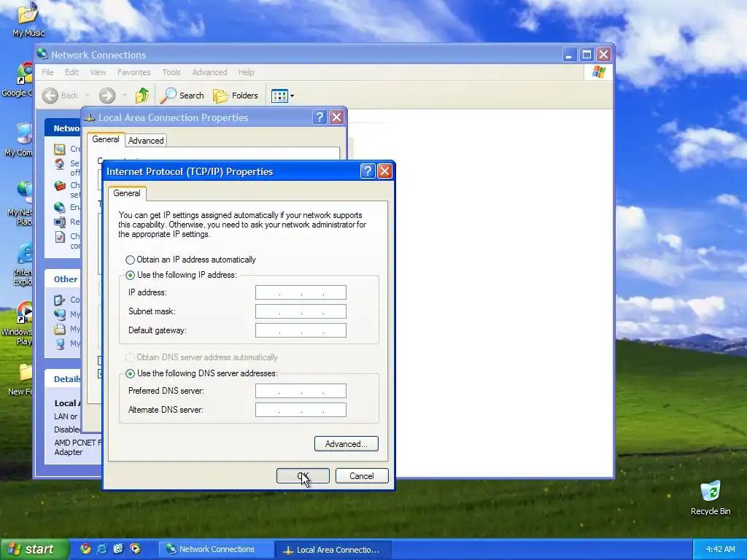Click help icon in Local Area Connection Properties

[320, 117]
